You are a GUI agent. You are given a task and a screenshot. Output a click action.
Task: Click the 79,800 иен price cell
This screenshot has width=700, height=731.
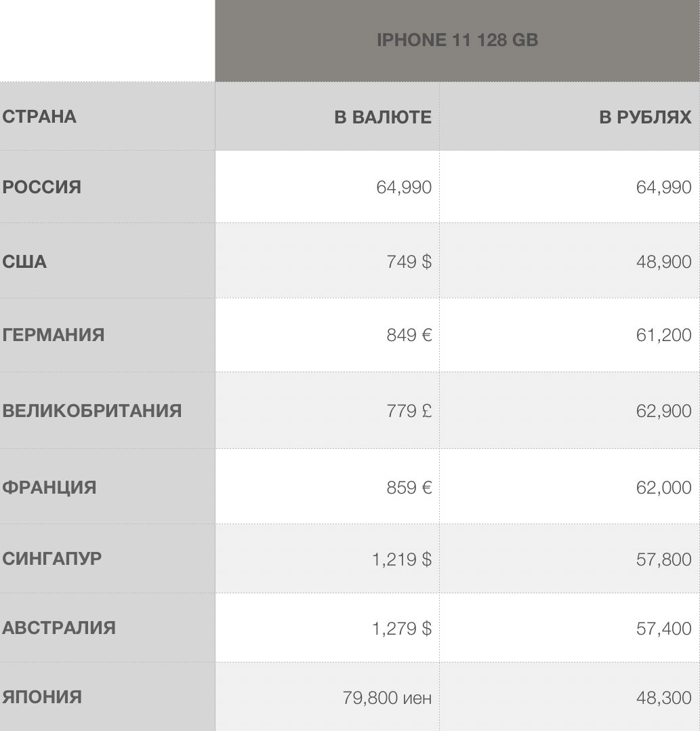[387, 698]
